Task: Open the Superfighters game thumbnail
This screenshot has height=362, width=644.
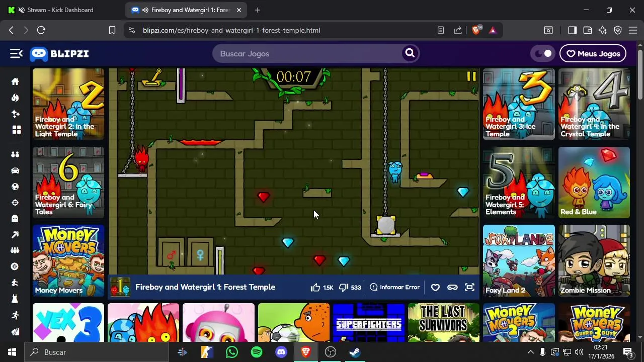Action: 369,322
